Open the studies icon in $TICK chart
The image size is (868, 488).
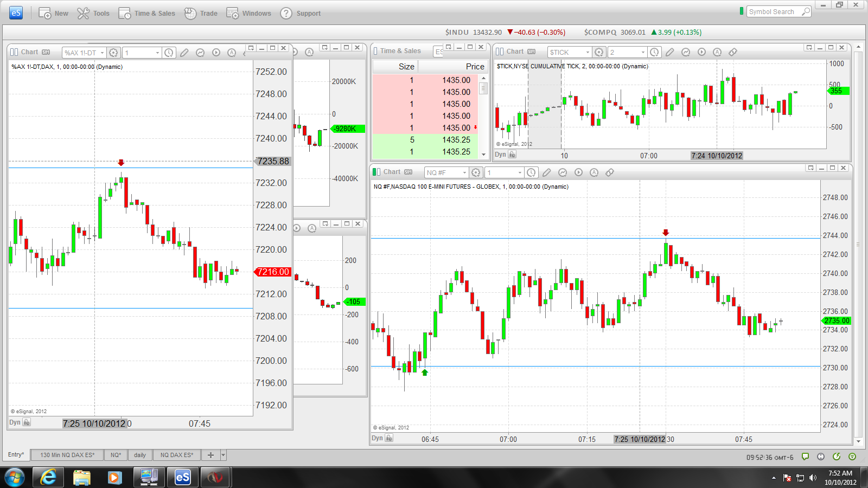click(686, 52)
